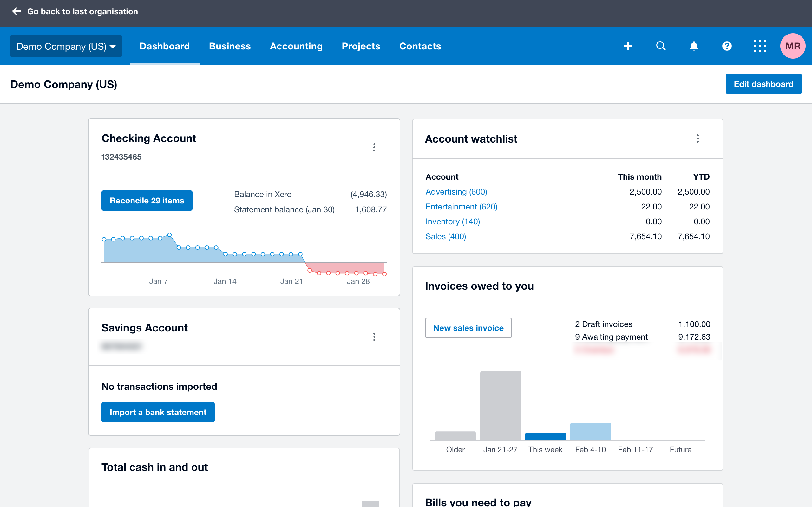
Task: Click the Jan 21-27 invoices bar
Action: pos(500,405)
